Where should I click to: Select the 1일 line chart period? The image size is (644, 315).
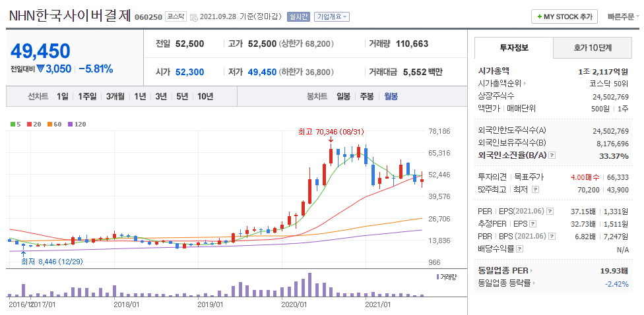[x=63, y=97]
